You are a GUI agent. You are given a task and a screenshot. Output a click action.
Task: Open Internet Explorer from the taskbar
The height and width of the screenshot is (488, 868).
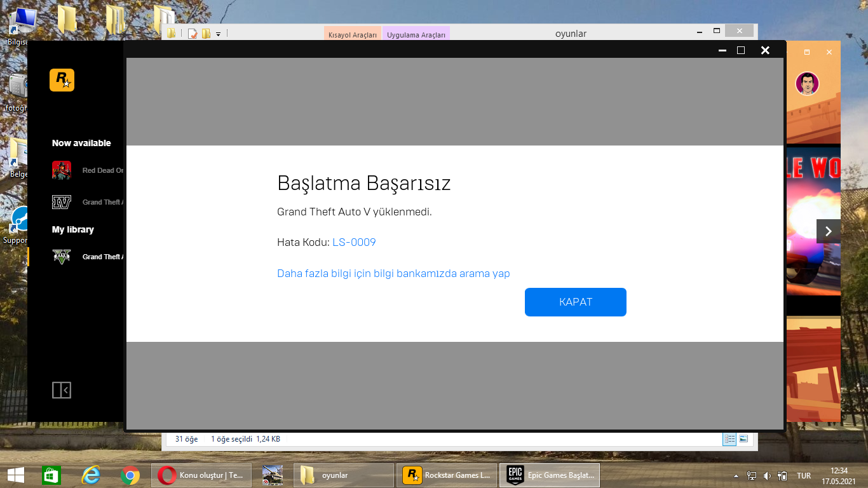click(91, 475)
